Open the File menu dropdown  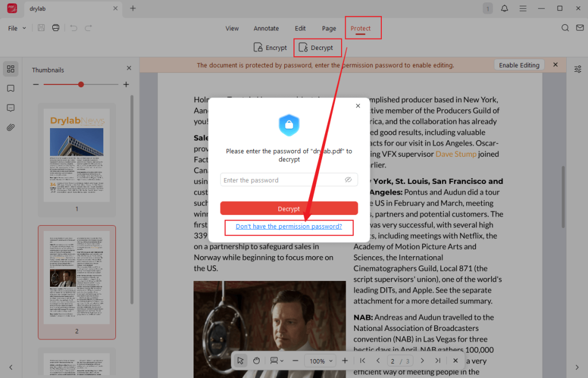(x=14, y=27)
